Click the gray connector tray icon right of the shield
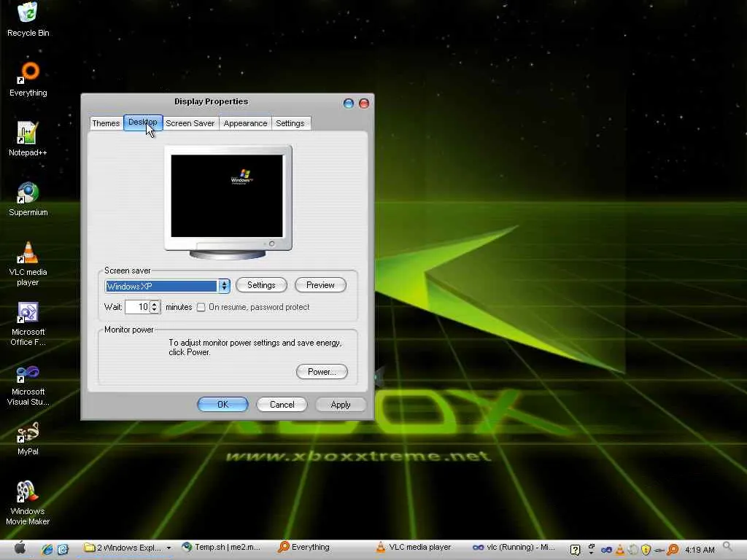The width and height of the screenshot is (747, 560). 659,550
